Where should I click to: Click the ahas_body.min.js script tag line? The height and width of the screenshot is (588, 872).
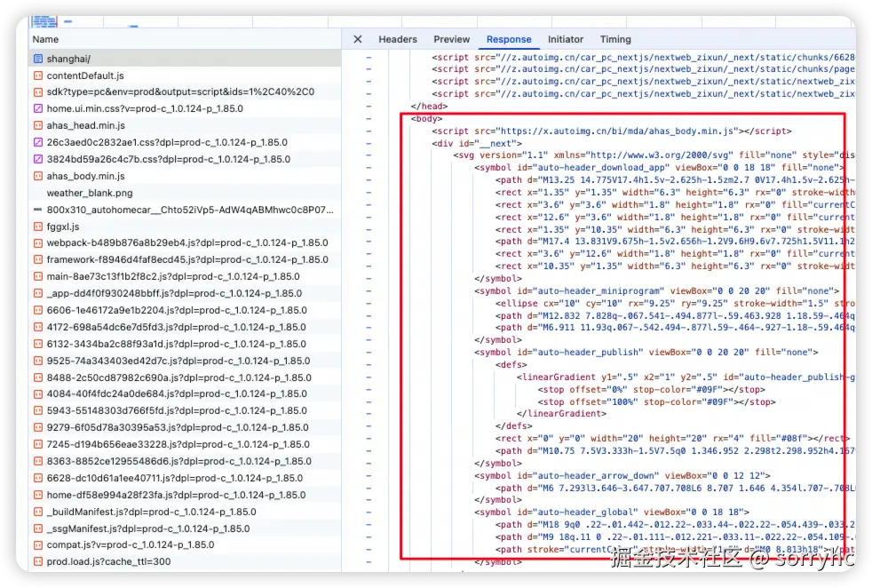(612, 131)
